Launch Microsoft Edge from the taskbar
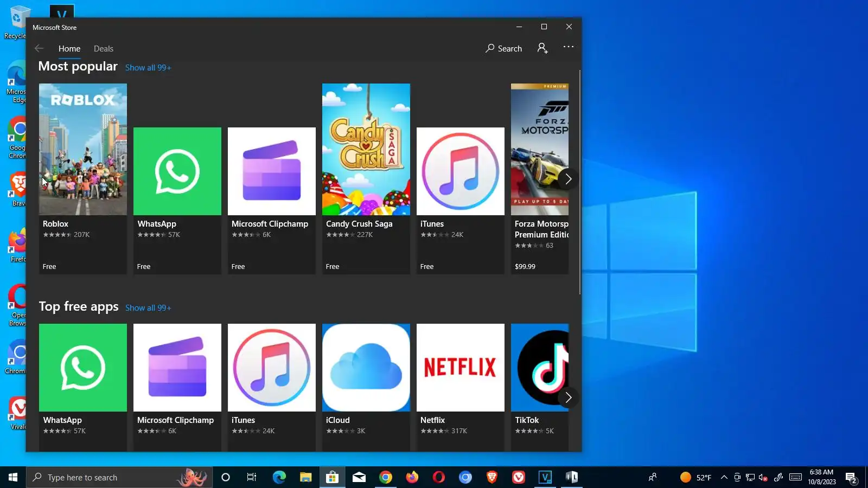 pos(279,477)
